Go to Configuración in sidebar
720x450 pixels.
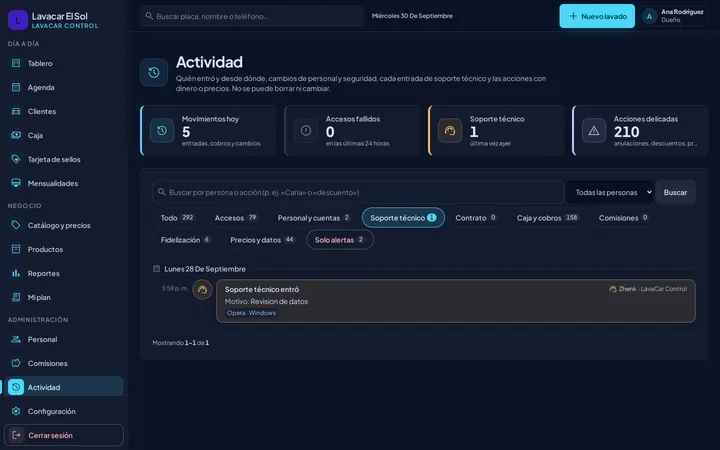click(64, 411)
